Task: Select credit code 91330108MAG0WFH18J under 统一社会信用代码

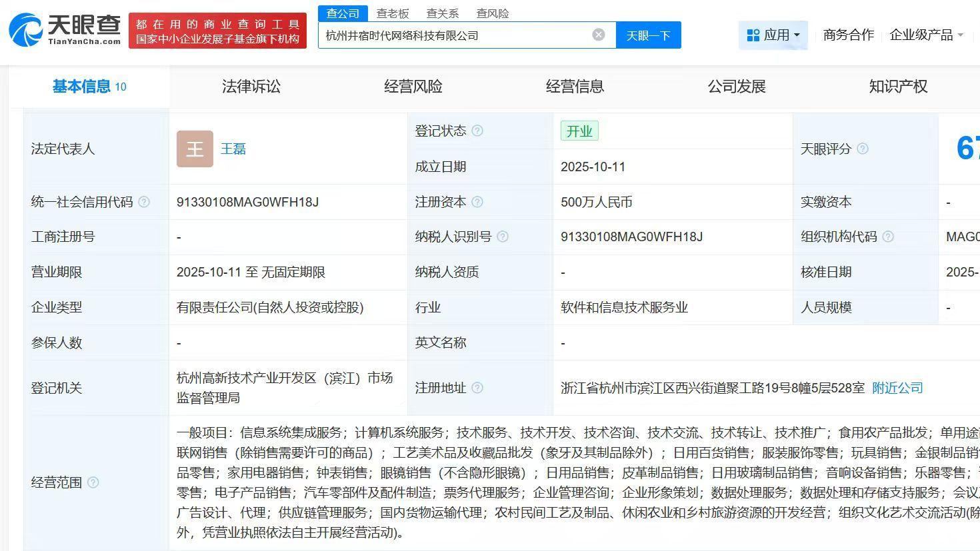Action: pyautogui.click(x=247, y=202)
